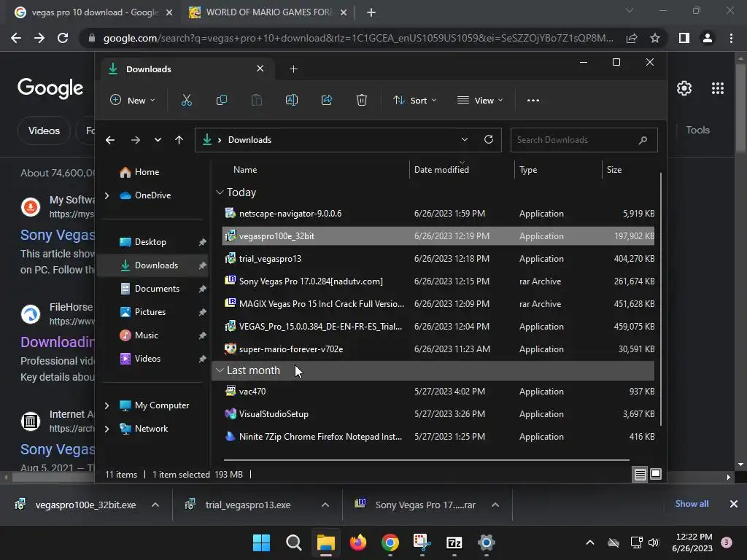Expand My Computer in navigation pane
Image resolution: width=747 pixels, height=560 pixels.
107,405
